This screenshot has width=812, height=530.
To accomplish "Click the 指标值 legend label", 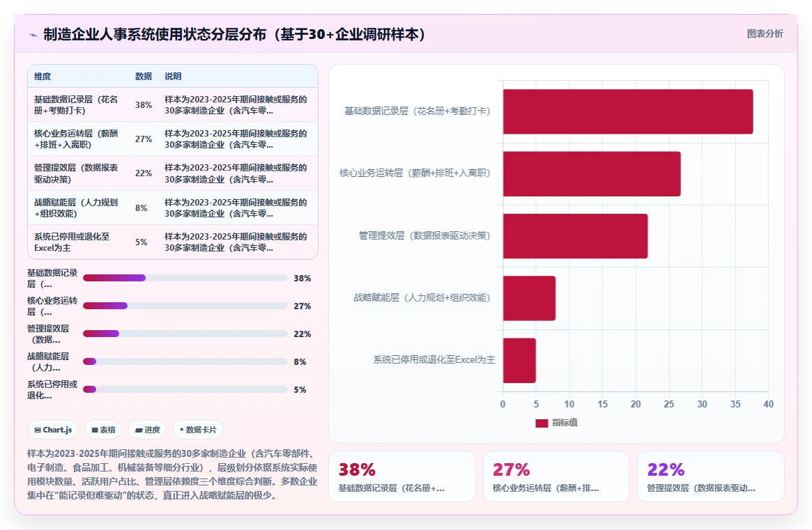I will pos(565,423).
